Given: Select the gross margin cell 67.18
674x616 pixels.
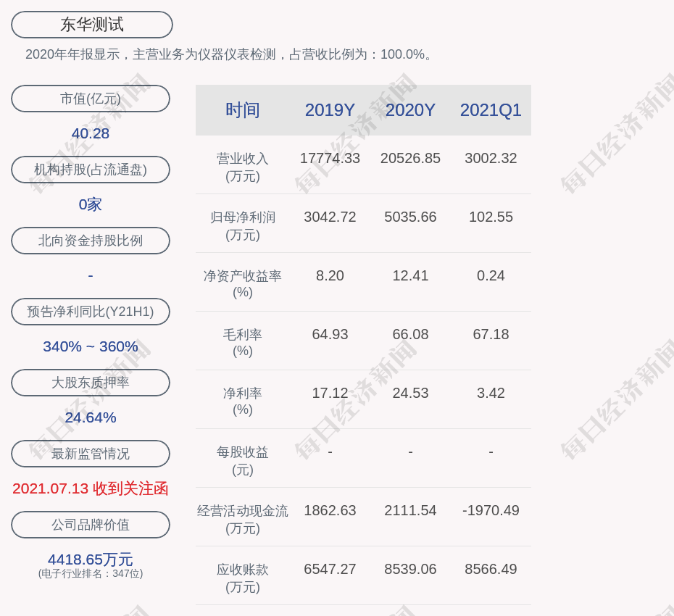Looking at the screenshot, I should click(491, 334).
